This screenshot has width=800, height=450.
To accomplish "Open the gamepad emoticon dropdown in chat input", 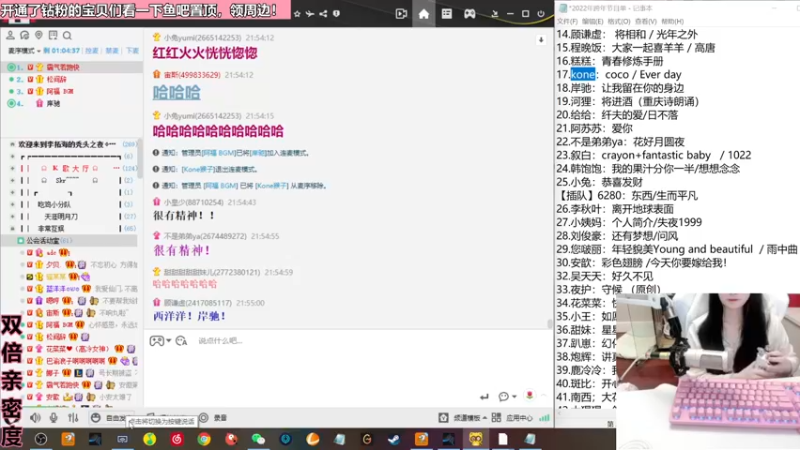I will [x=160, y=341].
